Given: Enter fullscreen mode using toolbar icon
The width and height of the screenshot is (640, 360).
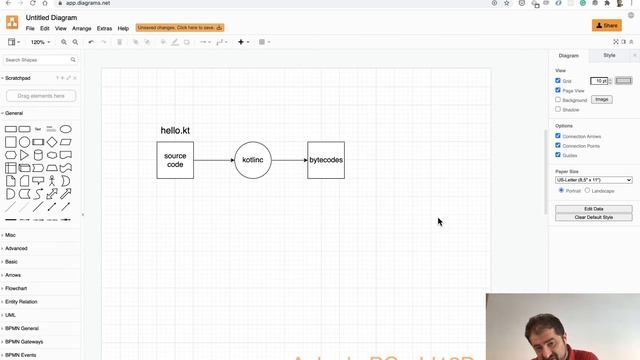Looking at the screenshot, I should click(616, 42).
